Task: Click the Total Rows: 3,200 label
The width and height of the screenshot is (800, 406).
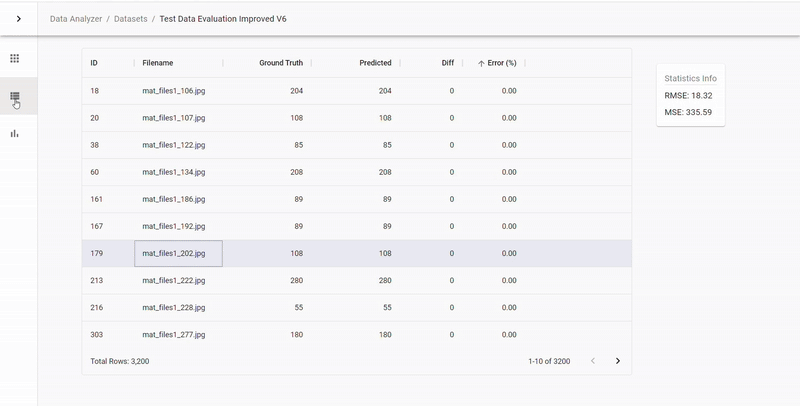Action: [120, 361]
